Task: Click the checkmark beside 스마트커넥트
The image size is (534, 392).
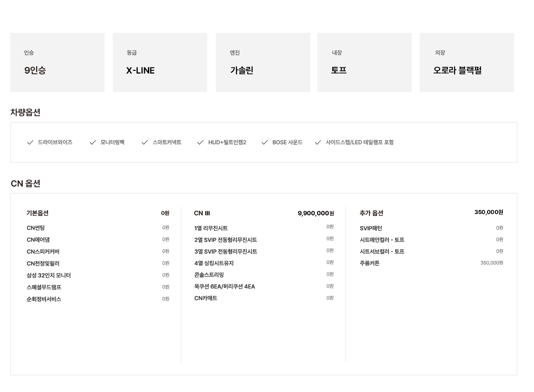Action: (x=145, y=143)
